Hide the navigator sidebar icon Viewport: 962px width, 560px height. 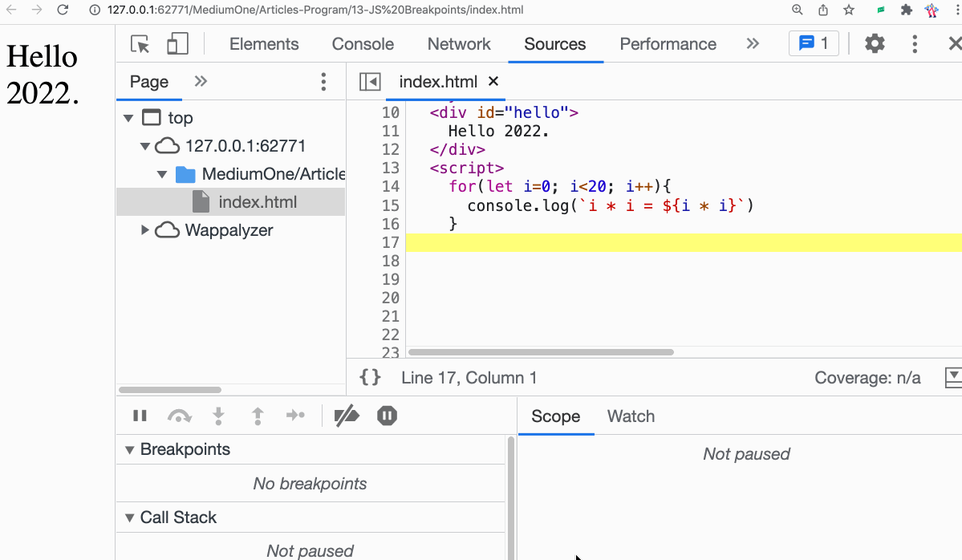click(x=370, y=82)
